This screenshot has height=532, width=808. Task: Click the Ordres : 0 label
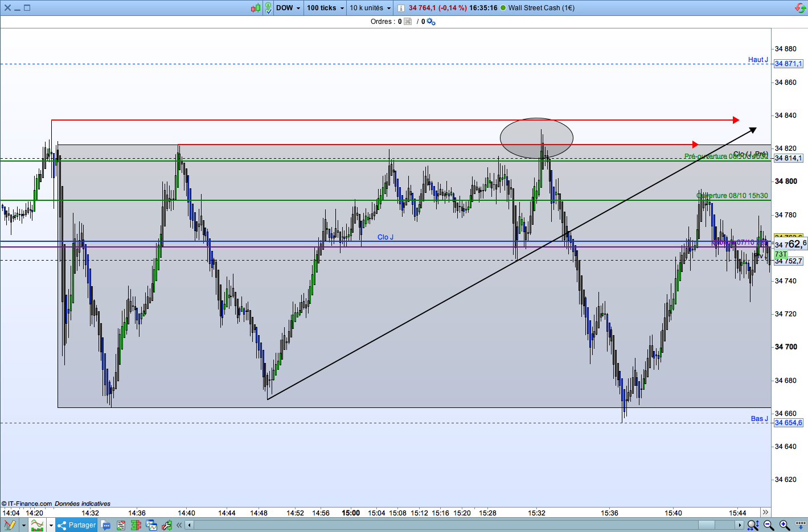(386, 22)
